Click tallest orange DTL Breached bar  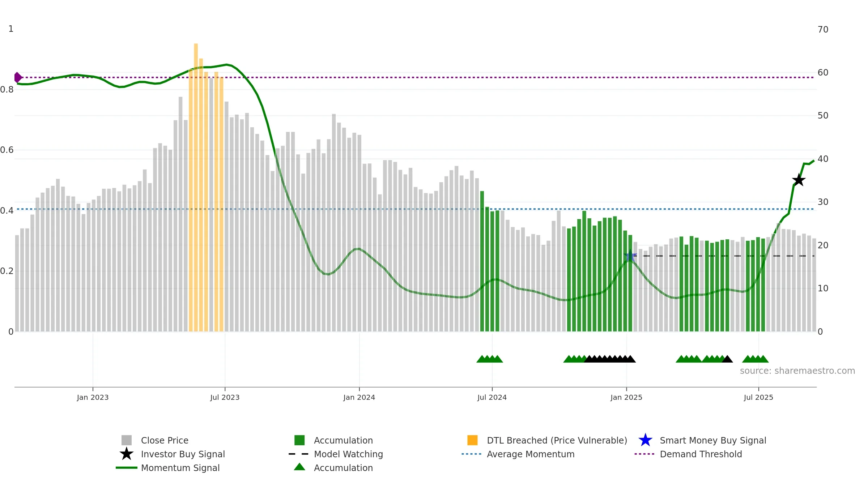coord(196,187)
